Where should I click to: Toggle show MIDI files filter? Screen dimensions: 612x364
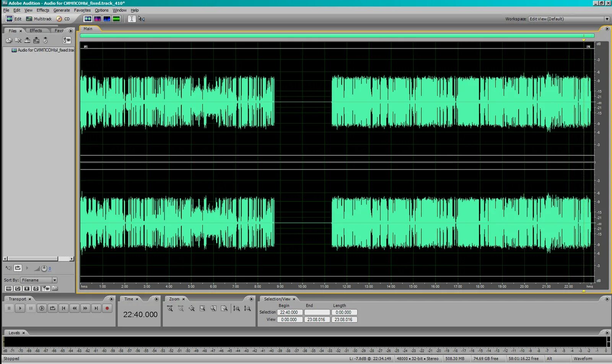pos(36,288)
